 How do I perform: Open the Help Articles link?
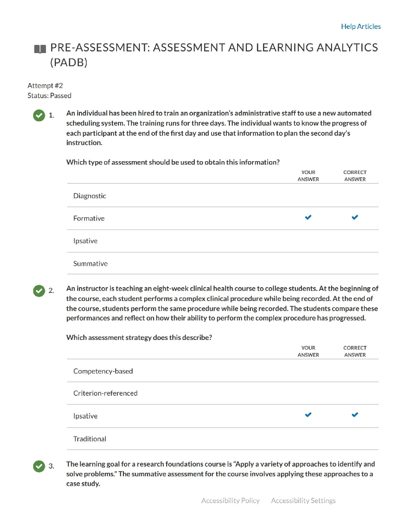pyautogui.click(x=361, y=27)
